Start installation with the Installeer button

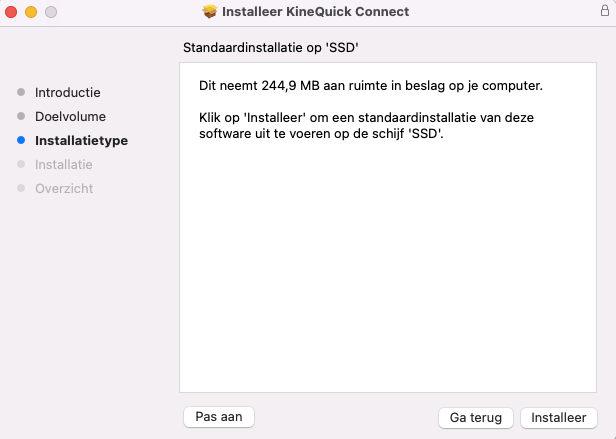(x=559, y=417)
